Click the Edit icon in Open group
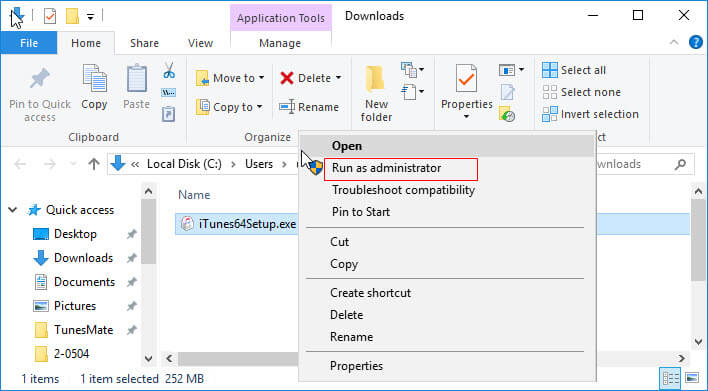Screen dimensions: 708x391 507,93
